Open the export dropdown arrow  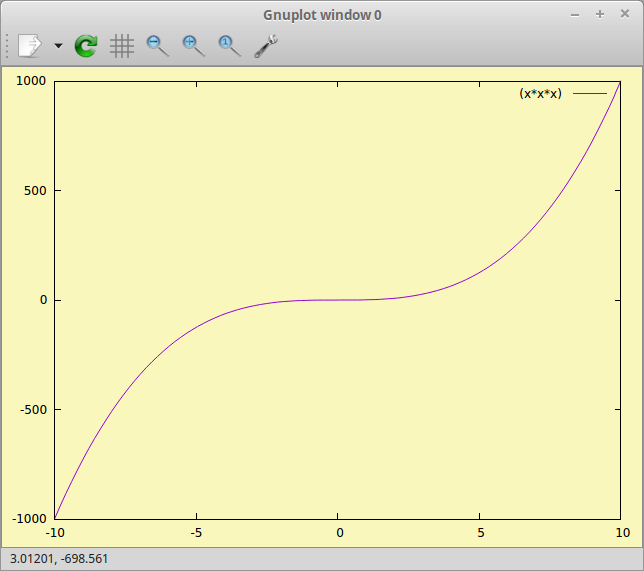coord(58,46)
